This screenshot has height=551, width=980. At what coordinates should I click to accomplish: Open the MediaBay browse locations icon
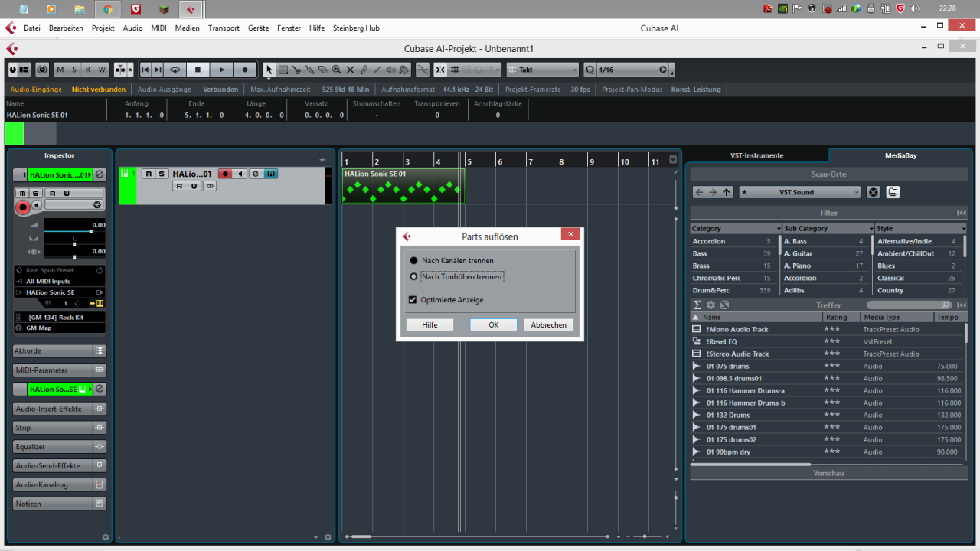893,192
